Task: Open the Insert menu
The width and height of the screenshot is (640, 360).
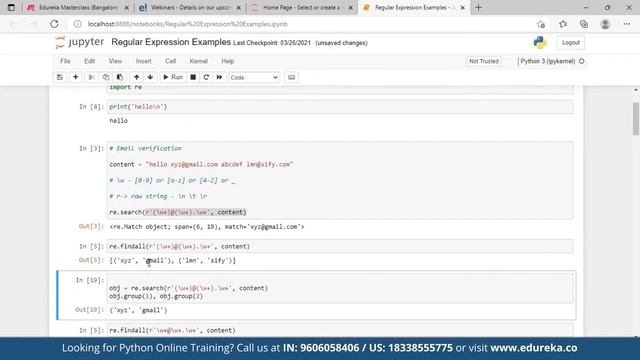Action: (143, 61)
